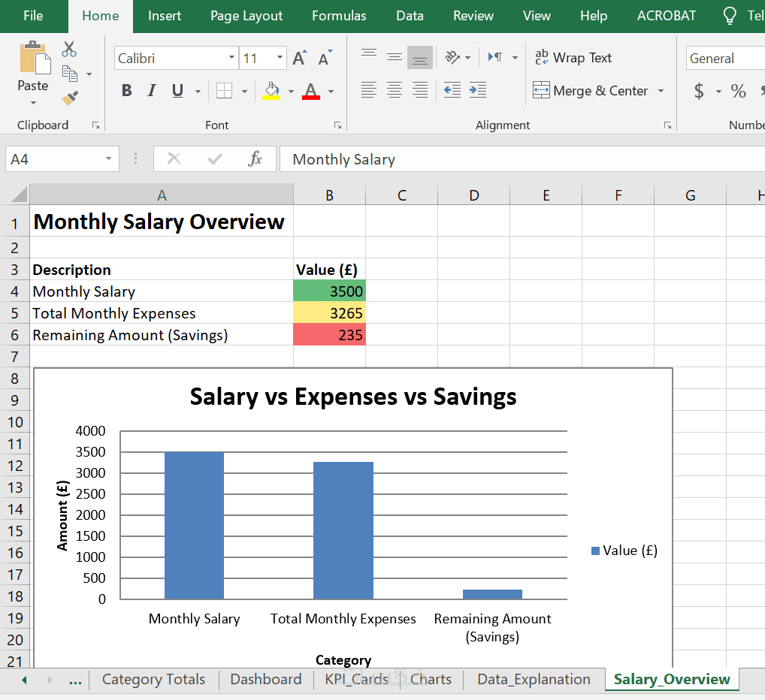Center text horizontally
Image resolution: width=765 pixels, height=700 pixels.
pyautogui.click(x=395, y=90)
